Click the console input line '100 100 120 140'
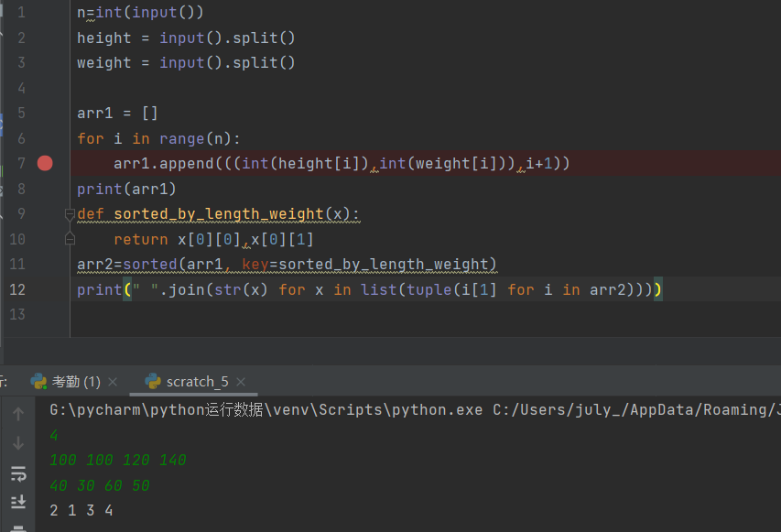 pyautogui.click(x=118, y=460)
